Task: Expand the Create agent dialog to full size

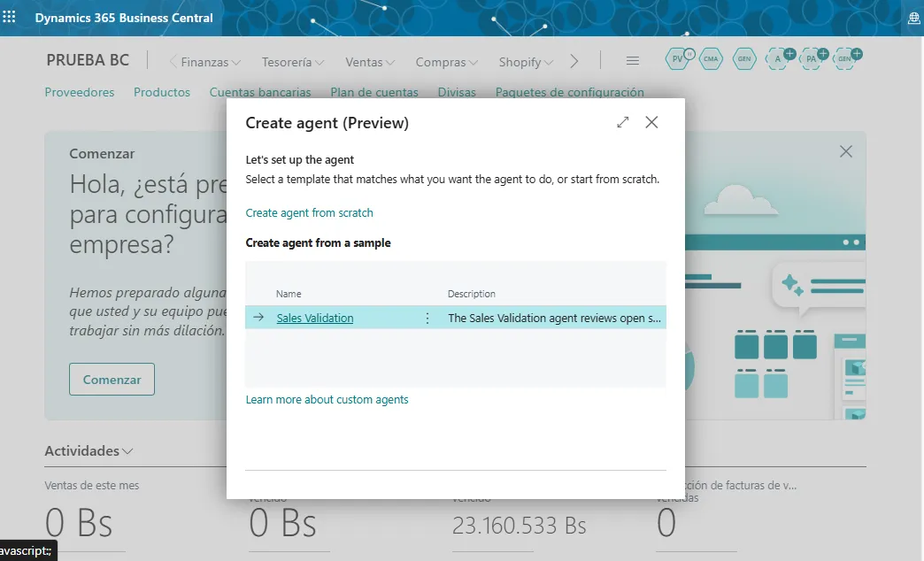Action: click(623, 123)
